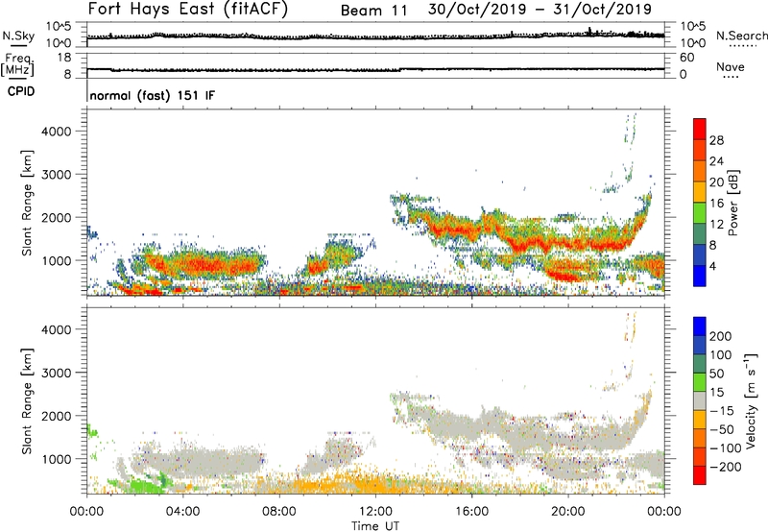Viewport: 768px width, 532px height.
Task: Click the "4000" tick on the power panel
Action: tap(57, 132)
